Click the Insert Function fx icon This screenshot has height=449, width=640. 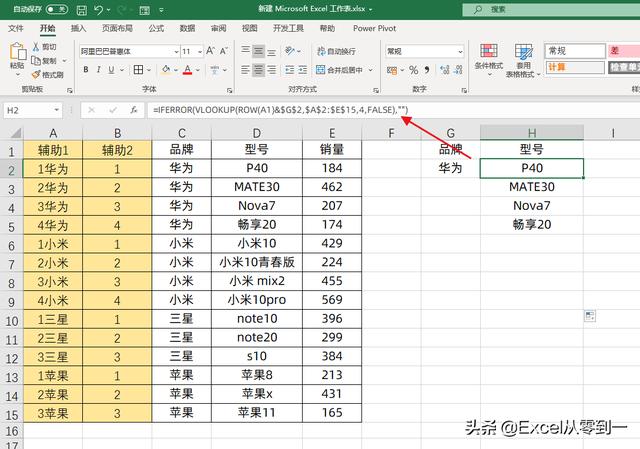[133, 110]
